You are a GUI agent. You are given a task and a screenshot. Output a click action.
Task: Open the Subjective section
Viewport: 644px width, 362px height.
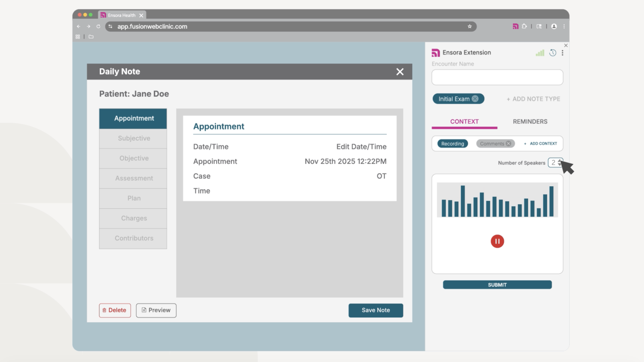[133, 138]
